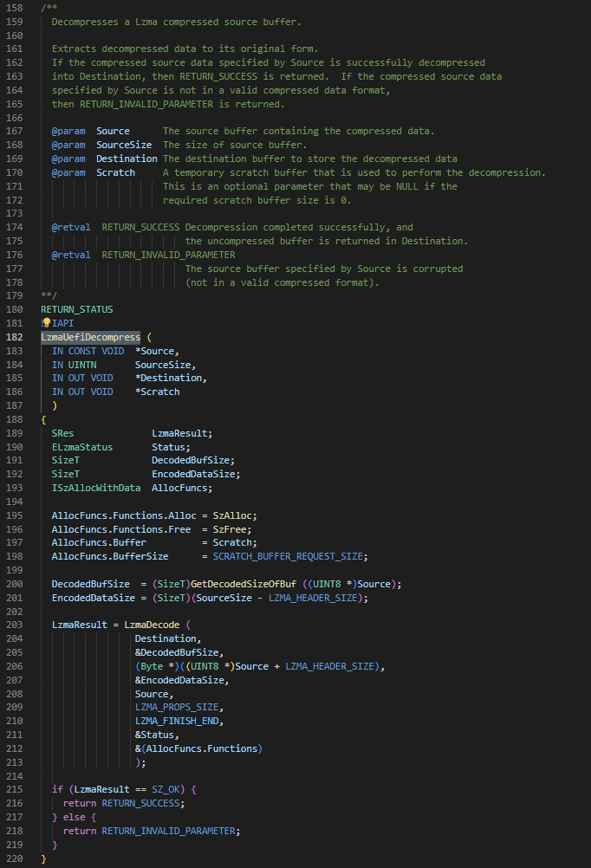
Task: Click line number 182 in the gutter
Action: pyautogui.click(x=15, y=337)
